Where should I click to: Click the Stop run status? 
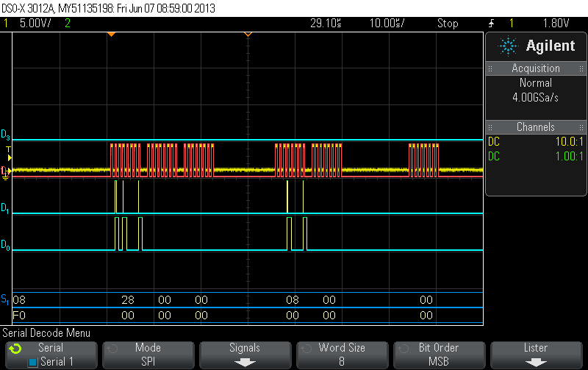click(x=448, y=24)
